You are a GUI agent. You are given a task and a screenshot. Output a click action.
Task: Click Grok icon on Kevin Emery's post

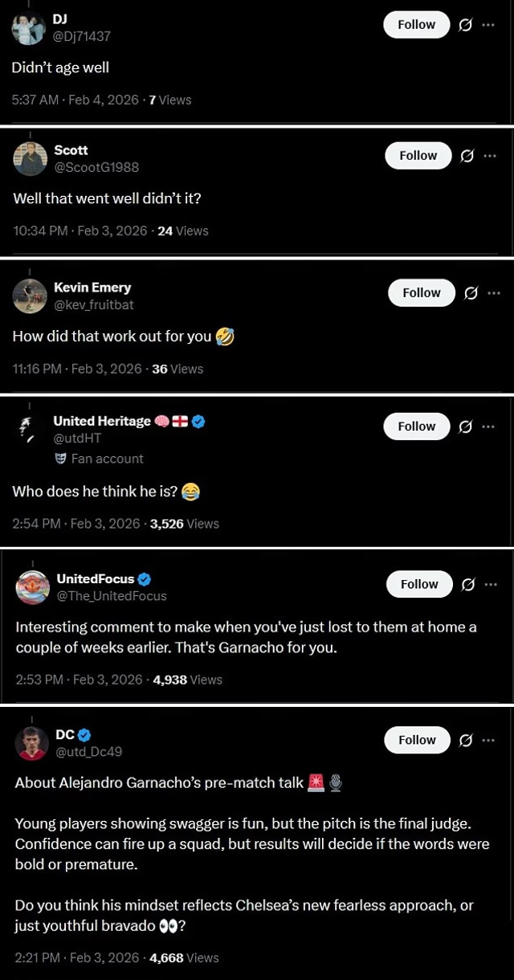(471, 293)
